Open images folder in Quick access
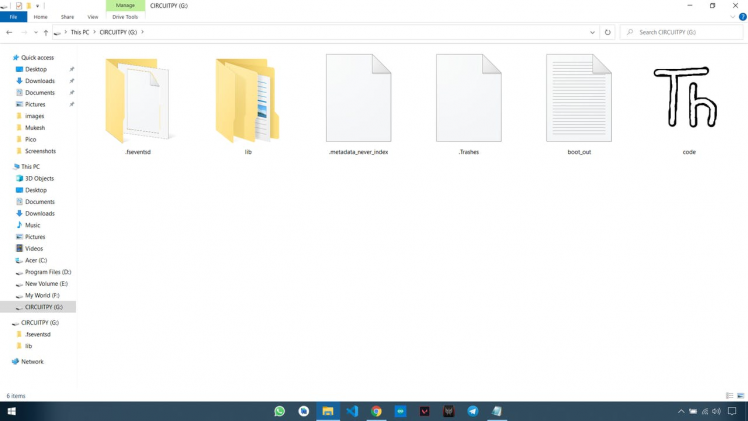Screen dimensions: 748x421 click(34, 116)
